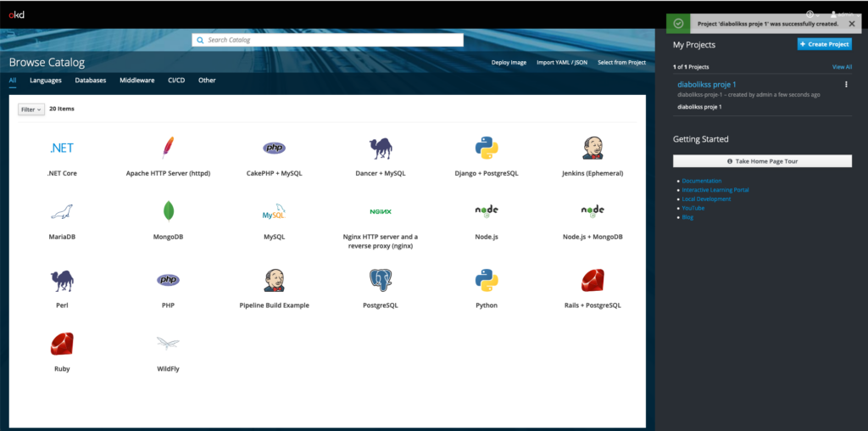
Task: Click the WildFly label text
Action: [x=168, y=369]
